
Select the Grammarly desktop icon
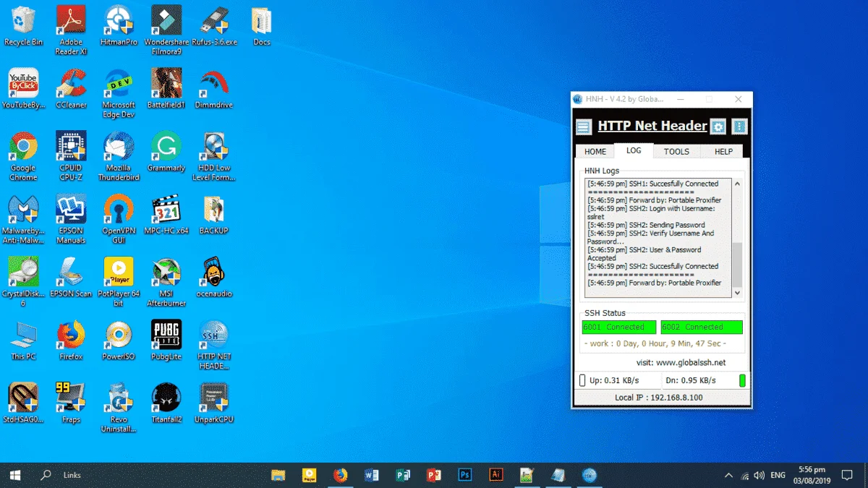point(166,152)
